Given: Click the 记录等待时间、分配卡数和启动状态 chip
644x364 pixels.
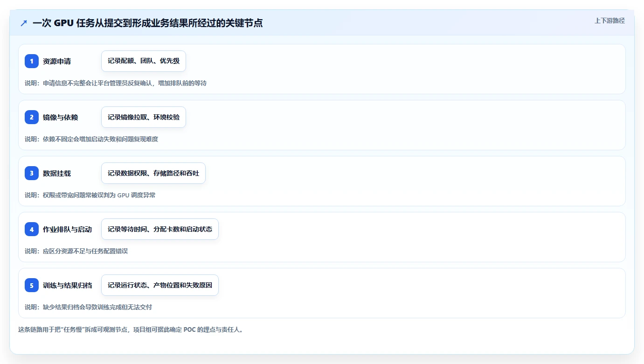Looking at the screenshot, I should 160,229.
